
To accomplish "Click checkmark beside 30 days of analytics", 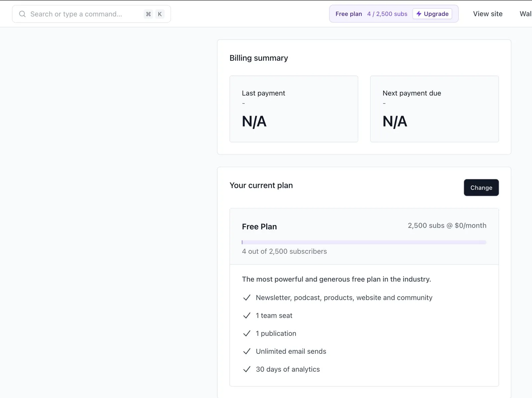I will click(247, 369).
